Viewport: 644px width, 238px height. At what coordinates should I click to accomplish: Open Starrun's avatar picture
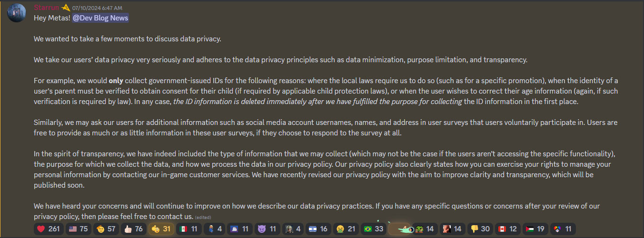[x=17, y=12]
